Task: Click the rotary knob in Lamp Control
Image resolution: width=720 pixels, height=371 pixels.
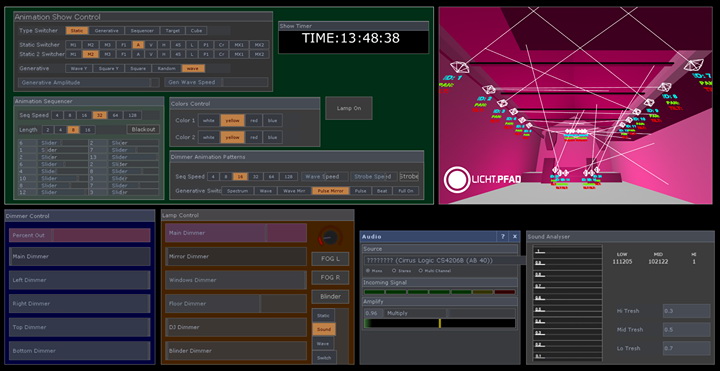Action: point(330,237)
